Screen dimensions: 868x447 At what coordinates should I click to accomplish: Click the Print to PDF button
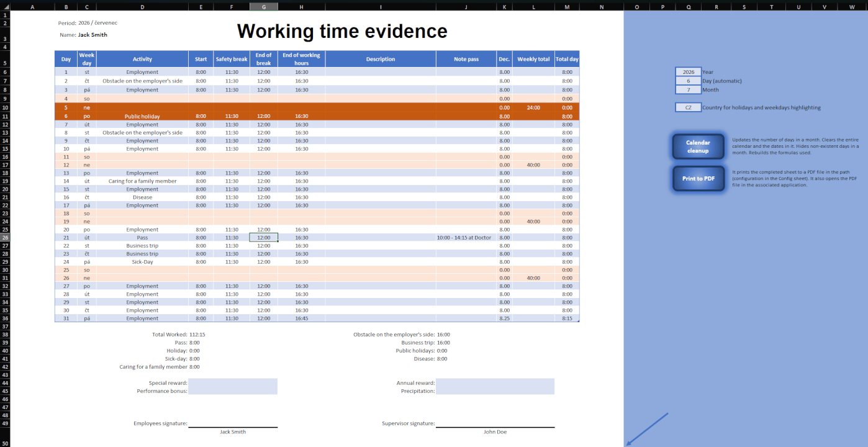698,178
